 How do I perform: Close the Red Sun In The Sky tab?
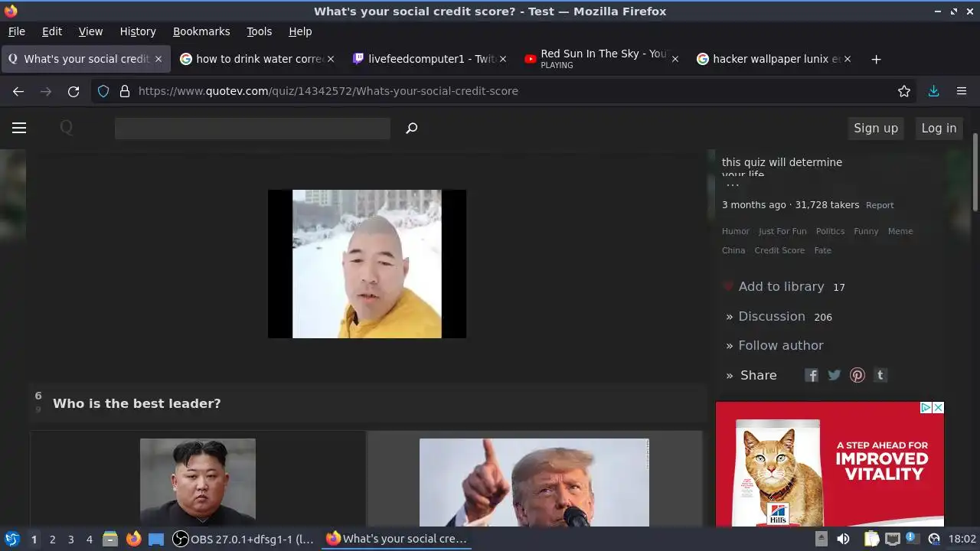675,59
